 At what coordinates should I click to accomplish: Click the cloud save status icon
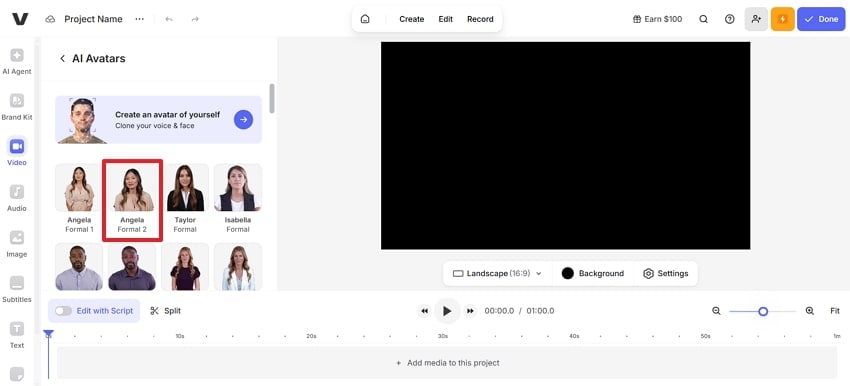[50, 19]
